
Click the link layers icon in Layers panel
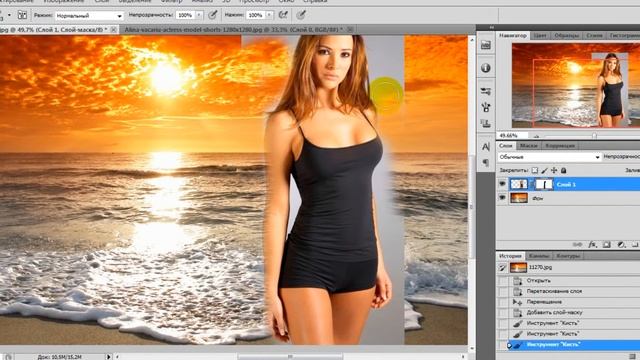pyautogui.click(x=577, y=245)
